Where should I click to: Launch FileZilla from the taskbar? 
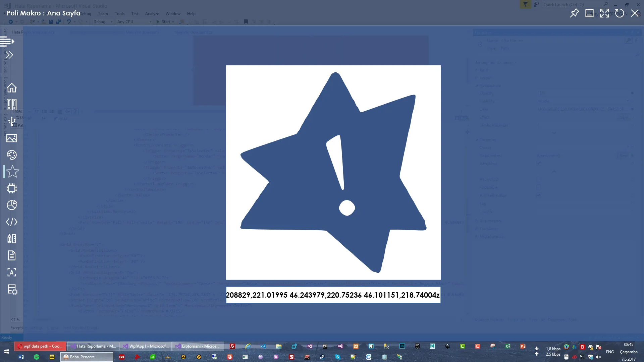pyautogui.click(x=232, y=346)
